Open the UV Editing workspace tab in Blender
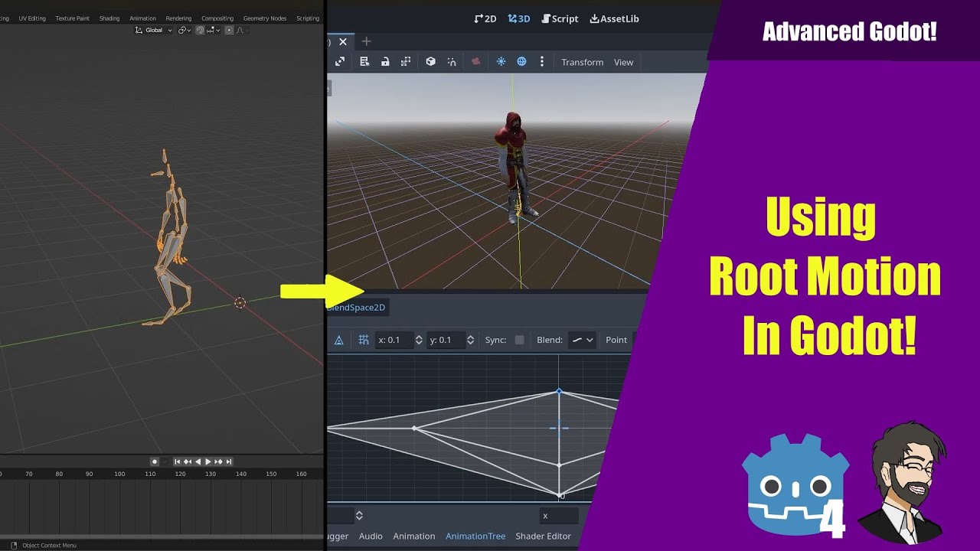The image size is (980, 551). point(32,18)
